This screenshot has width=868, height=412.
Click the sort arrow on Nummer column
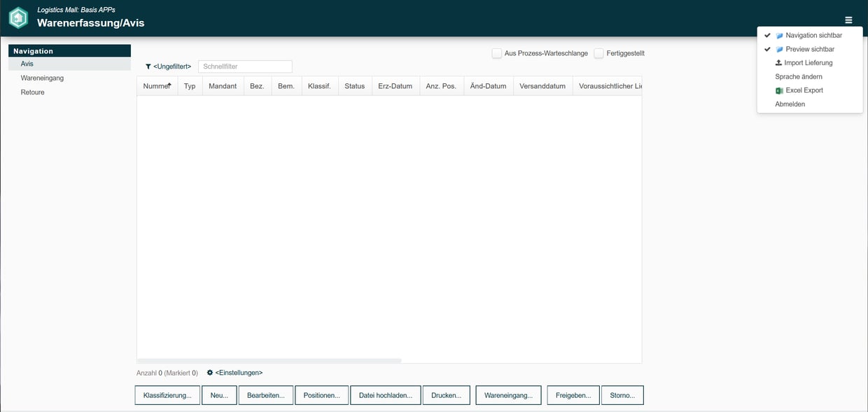click(169, 85)
